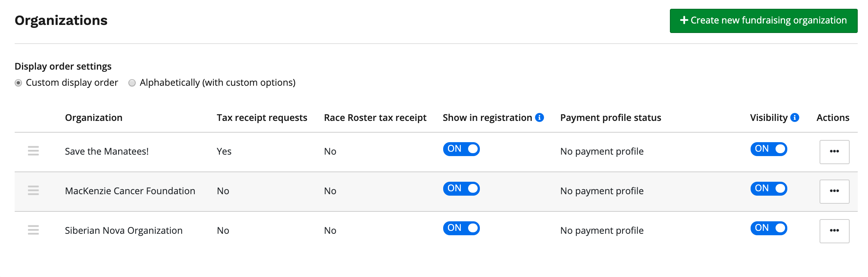868x277 pixels.
Task: Select Custom display order radio button
Action: pos(18,83)
